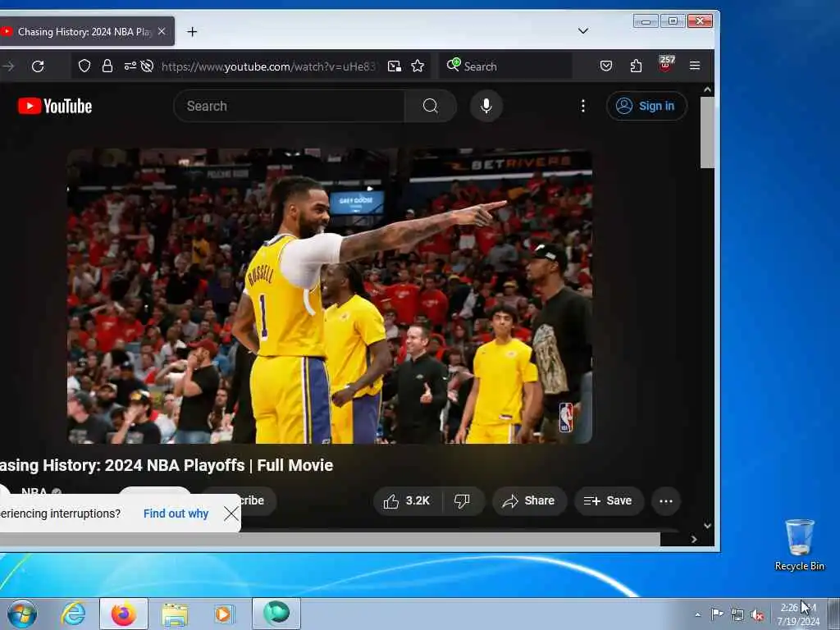This screenshot has height=630, width=840.
Task: Reload the page with the refresh icon
Action: [x=38, y=66]
